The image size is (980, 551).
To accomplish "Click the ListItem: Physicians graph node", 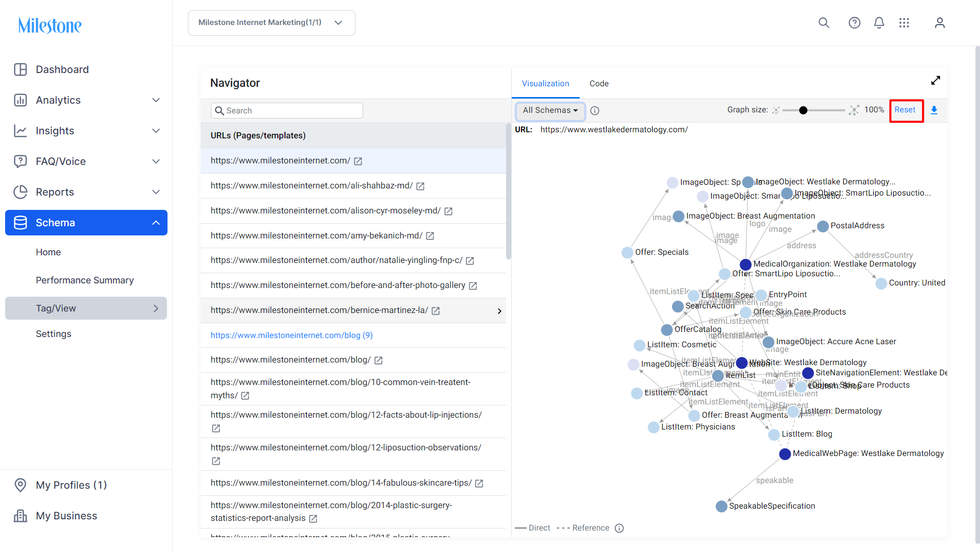I will point(653,427).
